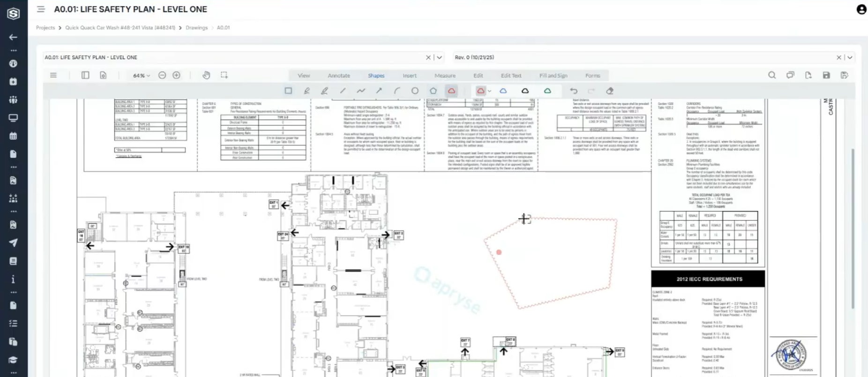Choose the black cloud style preset
Screen dimensions: 868x377
pyautogui.click(x=525, y=91)
